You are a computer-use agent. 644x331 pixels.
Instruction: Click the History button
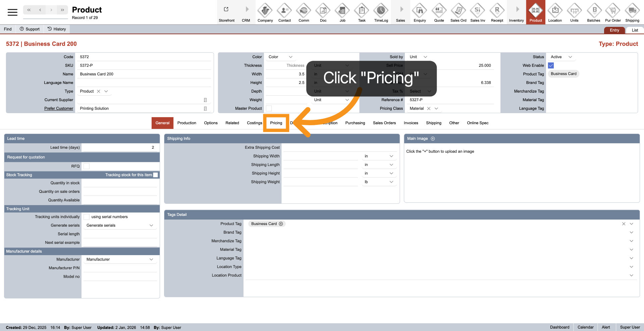57,29
